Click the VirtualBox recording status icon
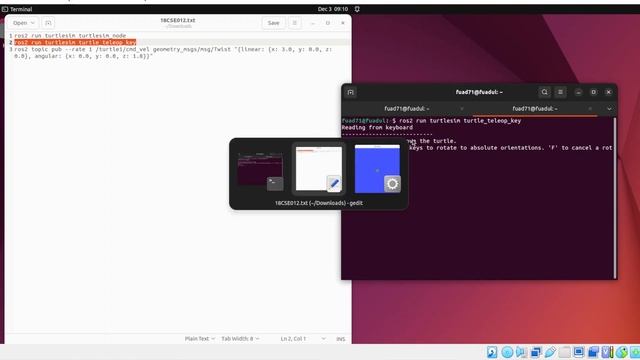Viewport: 640px width, 360px height. pos(593,352)
